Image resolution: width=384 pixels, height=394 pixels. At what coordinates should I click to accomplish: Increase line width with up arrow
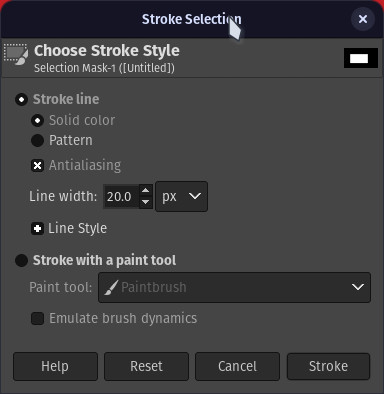click(146, 191)
